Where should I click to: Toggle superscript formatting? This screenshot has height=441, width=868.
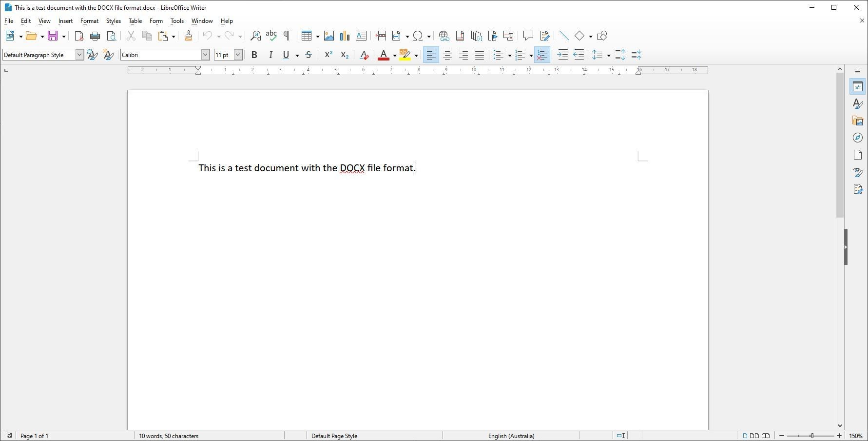(x=328, y=55)
